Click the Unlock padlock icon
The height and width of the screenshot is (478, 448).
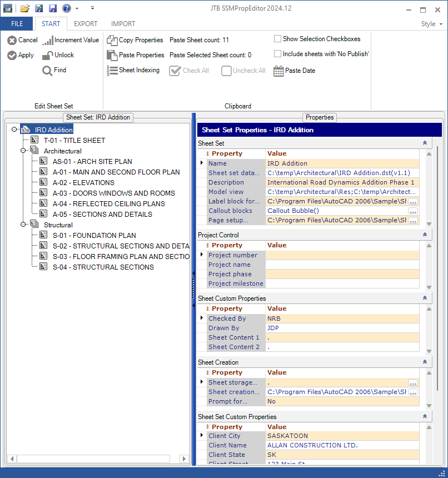[x=48, y=55]
